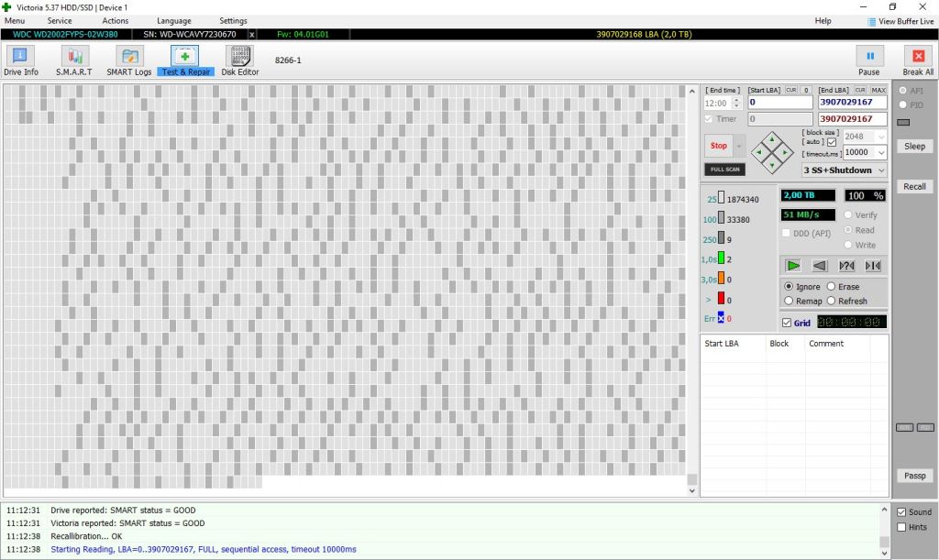Open the timeout ms dropdown
The height and width of the screenshot is (560, 939).
[881, 152]
